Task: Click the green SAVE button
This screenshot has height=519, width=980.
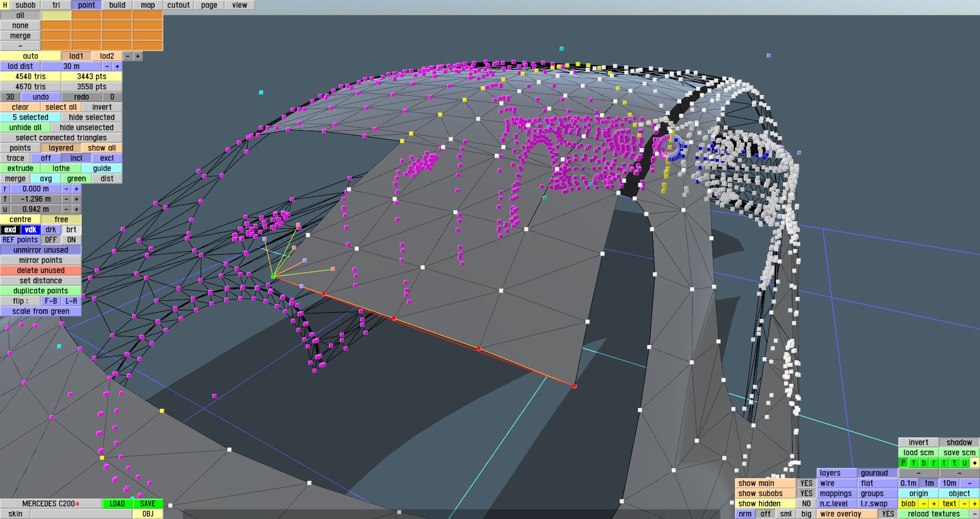Action: point(148,504)
